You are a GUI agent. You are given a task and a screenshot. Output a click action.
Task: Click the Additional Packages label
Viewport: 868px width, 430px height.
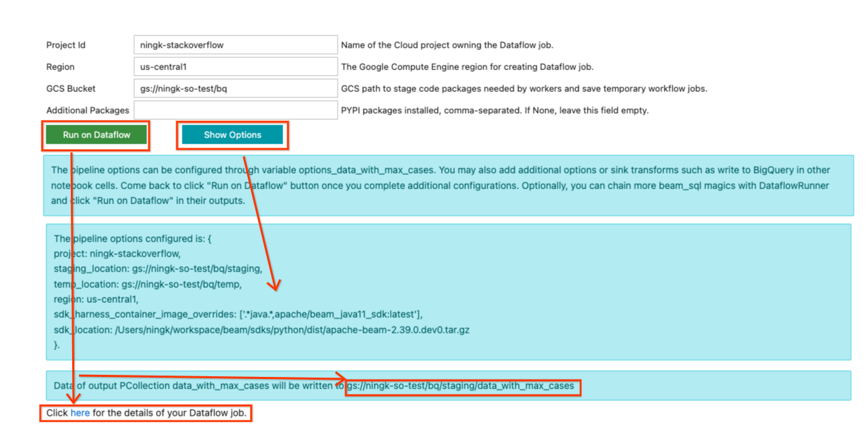tap(88, 110)
